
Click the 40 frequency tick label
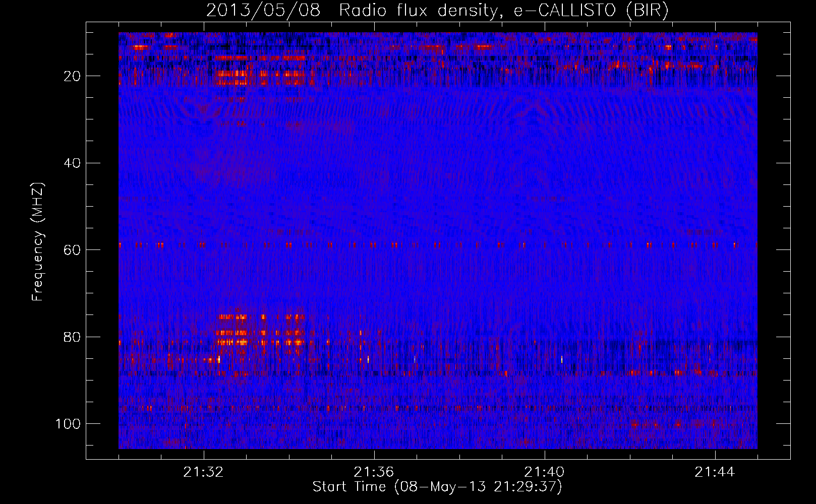[x=72, y=163]
